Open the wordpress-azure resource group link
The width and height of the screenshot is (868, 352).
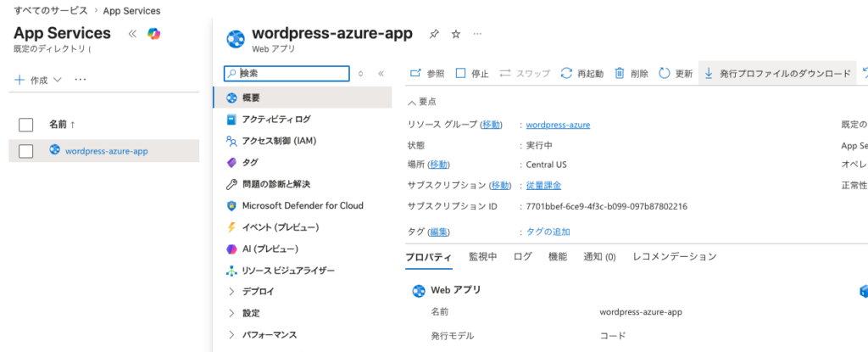[558, 125]
